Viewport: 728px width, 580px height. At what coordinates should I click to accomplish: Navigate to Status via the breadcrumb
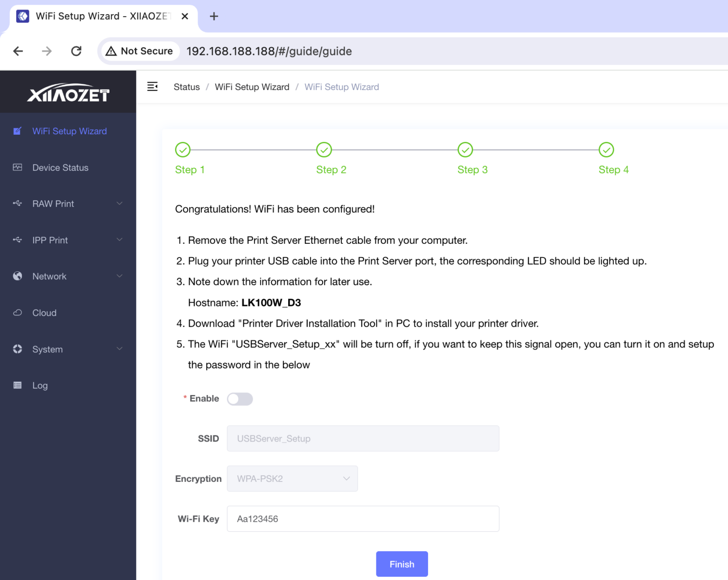pyautogui.click(x=186, y=87)
